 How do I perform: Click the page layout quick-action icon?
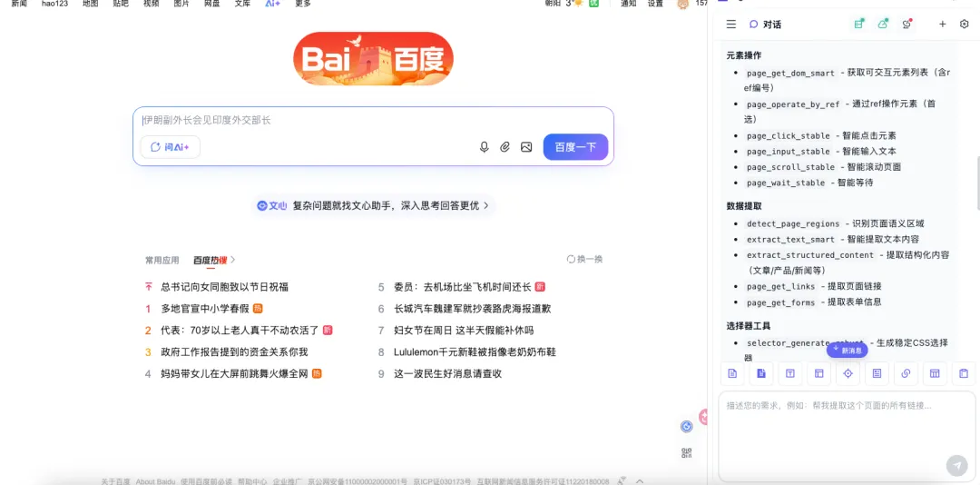818,373
